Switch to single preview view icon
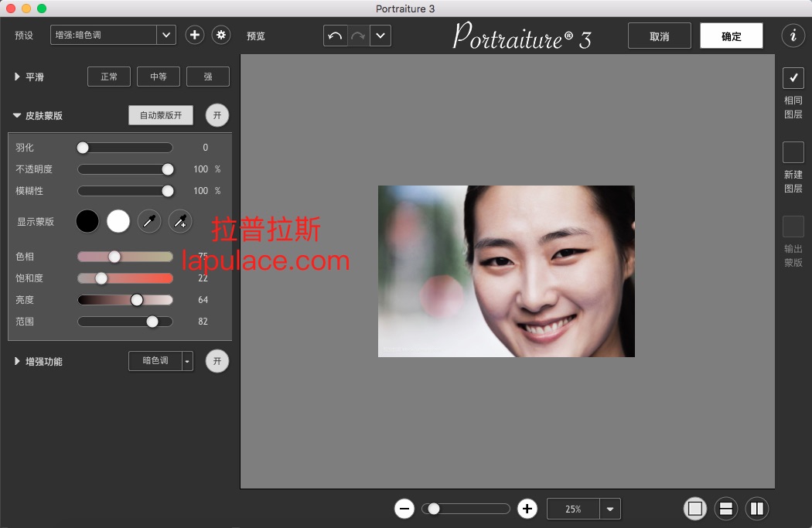This screenshot has width=812, height=528. pyautogui.click(x=694, y=509)
